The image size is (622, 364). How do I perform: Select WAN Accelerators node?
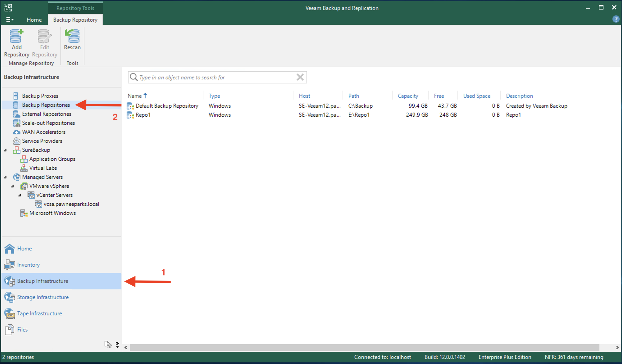click(x=44, y=132)
